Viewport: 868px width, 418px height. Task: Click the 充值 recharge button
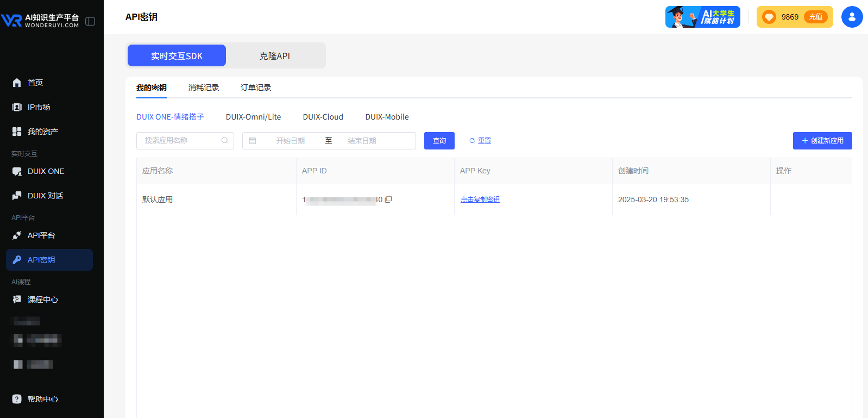pos(815,17)
